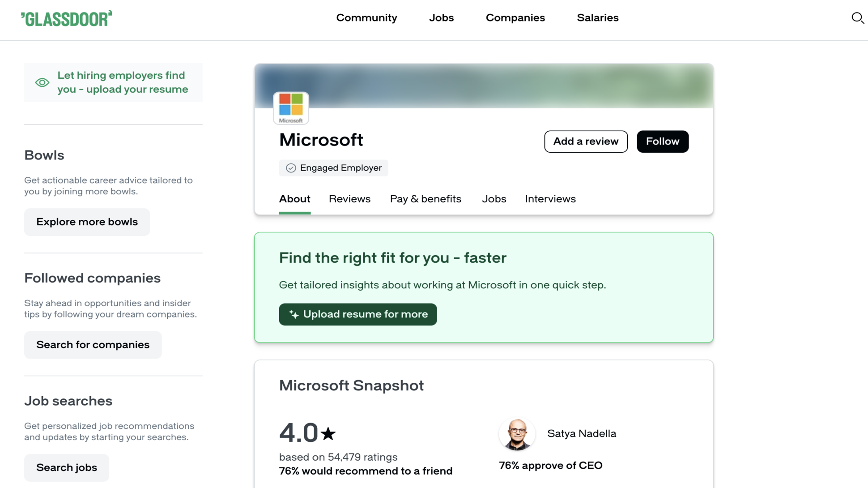
Task: Click the Satya Nadella name
Action: click(582, 433)
